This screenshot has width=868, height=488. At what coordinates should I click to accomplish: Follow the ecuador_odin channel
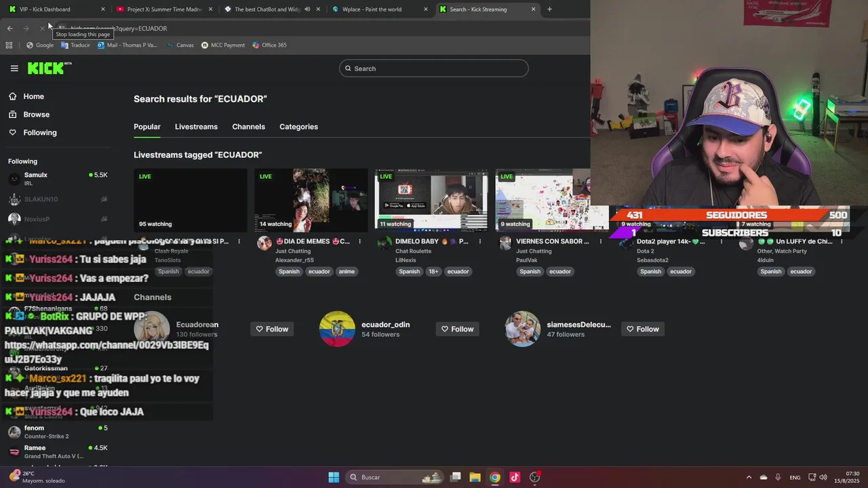click(457, 329)
